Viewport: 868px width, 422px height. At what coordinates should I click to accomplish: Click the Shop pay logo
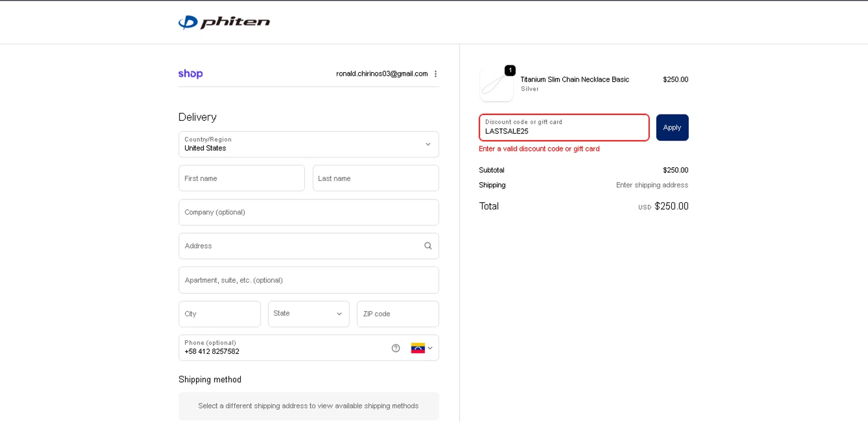point(190,74)
